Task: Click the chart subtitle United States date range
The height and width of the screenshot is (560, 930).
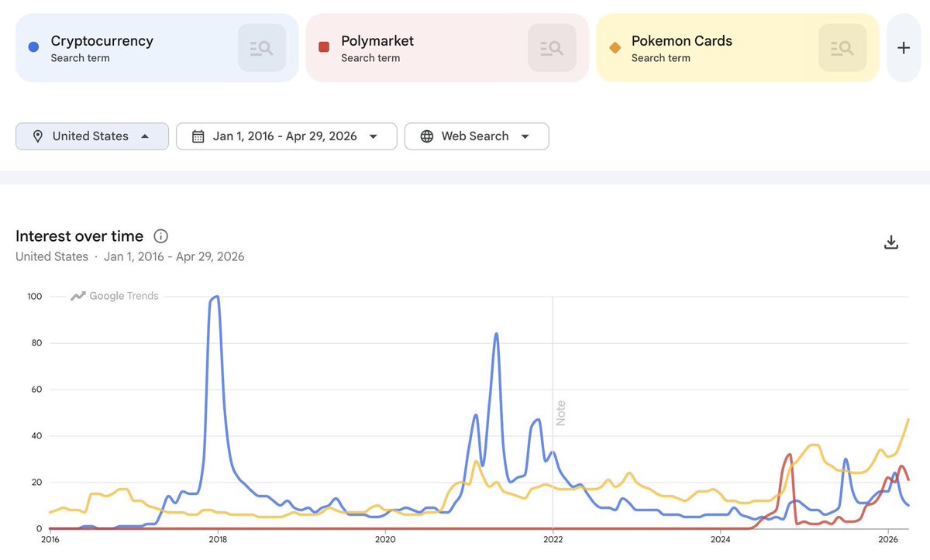Action: (130, 256)
